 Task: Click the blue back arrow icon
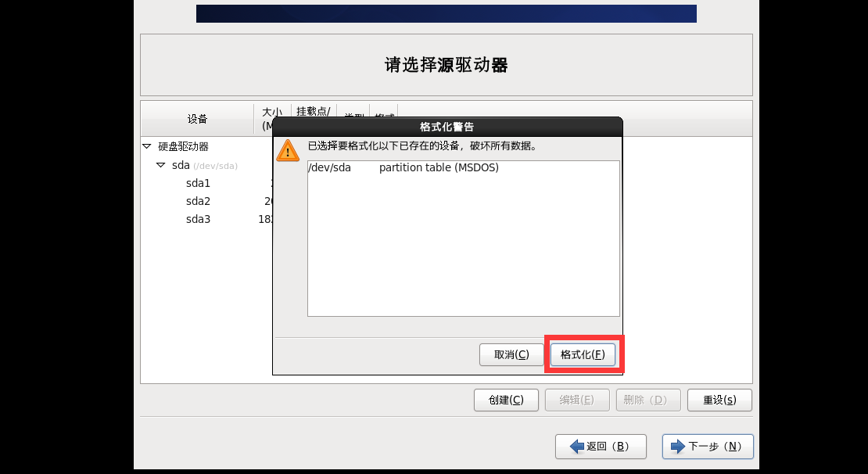(577, 447)
